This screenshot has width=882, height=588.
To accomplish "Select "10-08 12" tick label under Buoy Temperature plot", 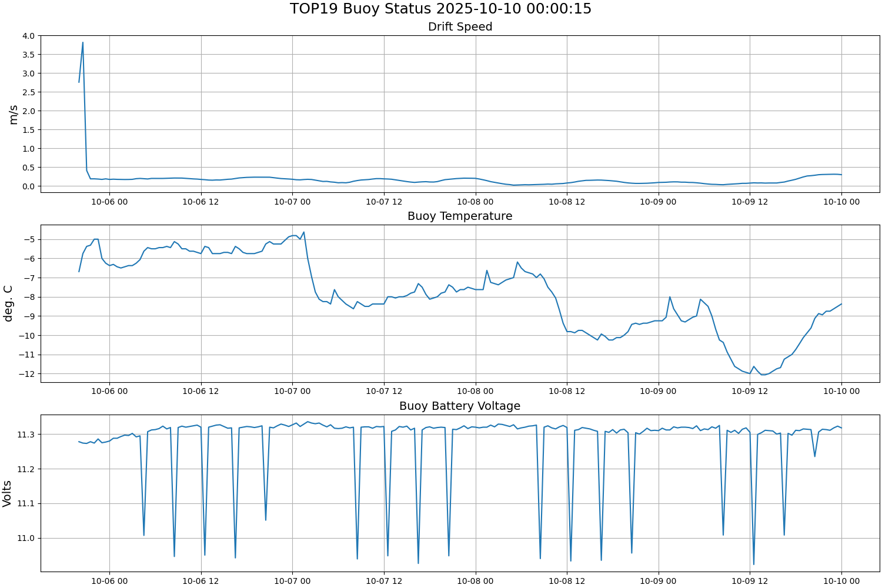I will tap(567, 391).
